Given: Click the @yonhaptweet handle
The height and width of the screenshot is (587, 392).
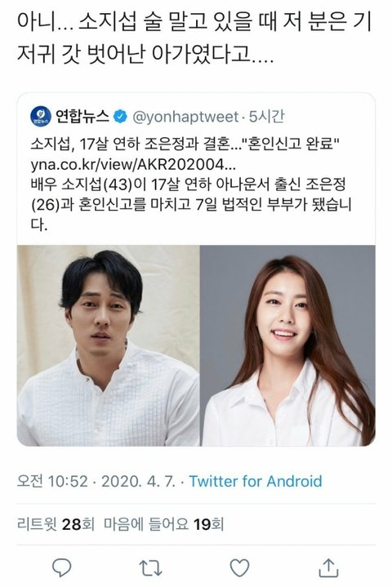Looking at the screenshot, I should pos(185,118).
